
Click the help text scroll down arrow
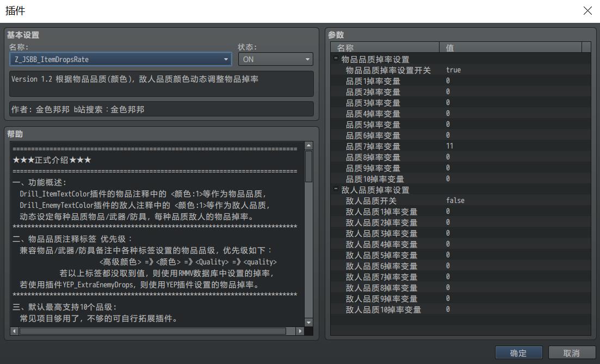[309, 322]
